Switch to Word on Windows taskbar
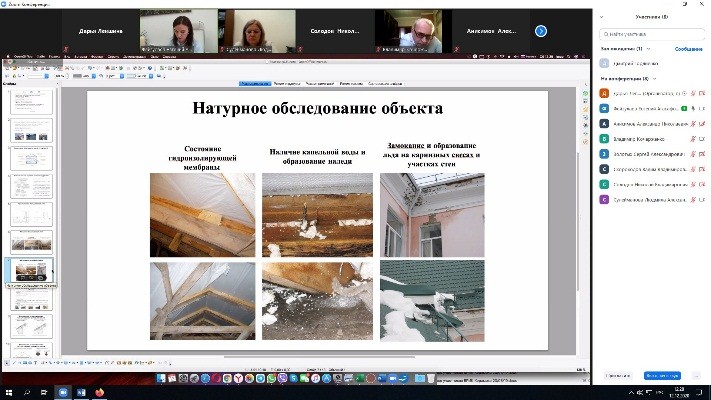The width and height of the screenshot is (711, 400). coord(81,393)
